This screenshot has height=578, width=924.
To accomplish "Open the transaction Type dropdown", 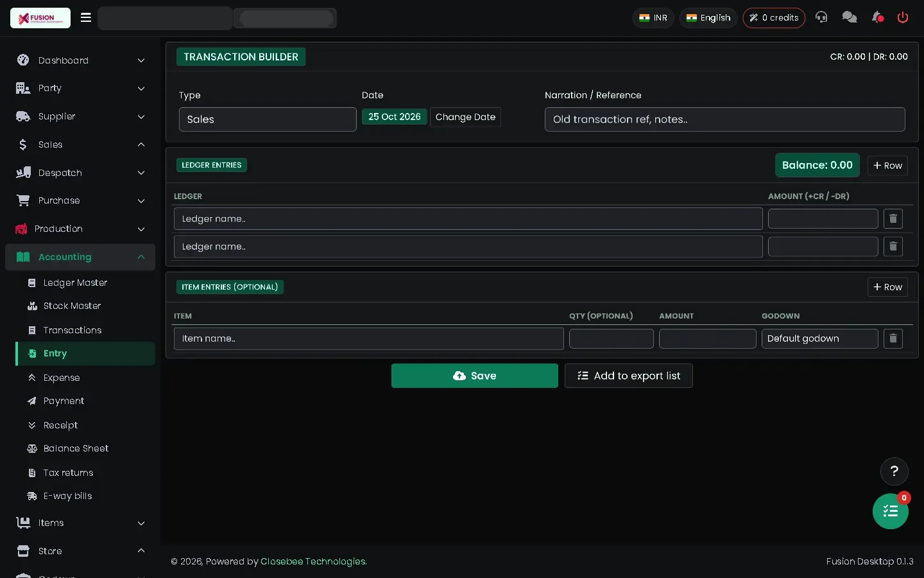I will click(268, 119).
